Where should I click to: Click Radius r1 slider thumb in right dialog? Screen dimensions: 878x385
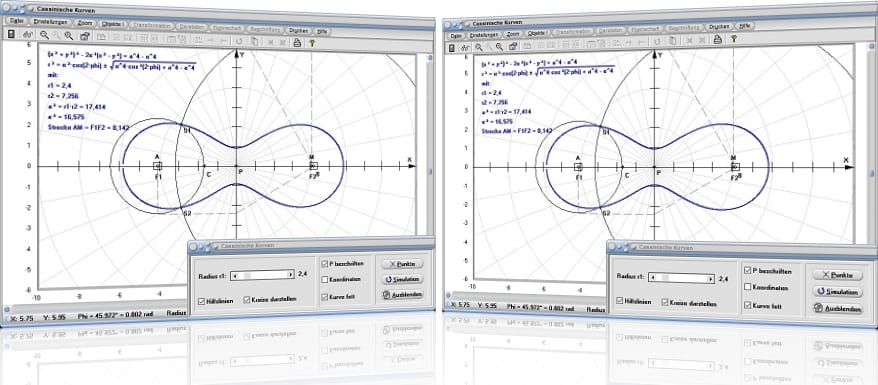(665, 277)
